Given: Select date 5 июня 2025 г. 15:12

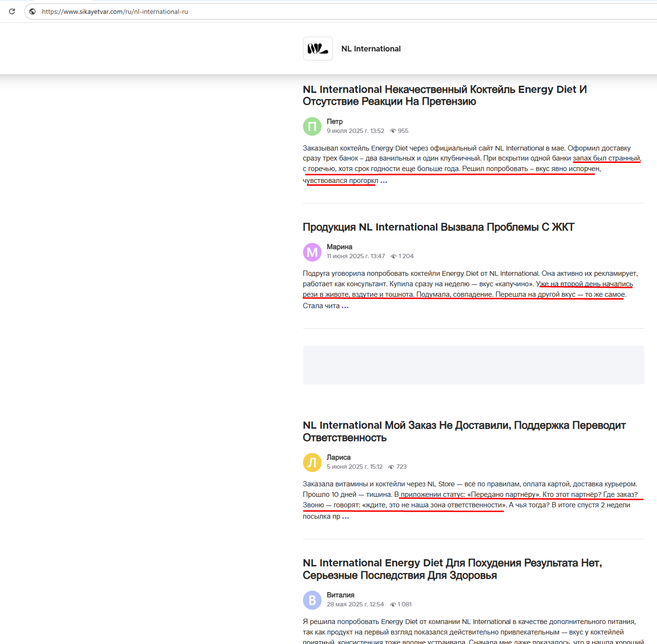Looking at the screenshot, I should click(354, 466).
